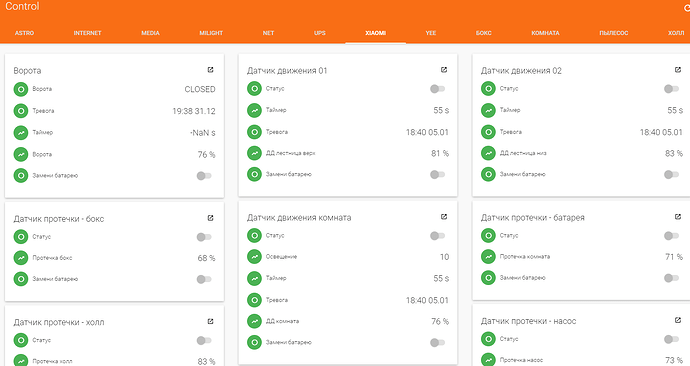Click the Тревога icon in Ворота card
Viewport: 690px width, 366px height.
click(x=21, y=111)
